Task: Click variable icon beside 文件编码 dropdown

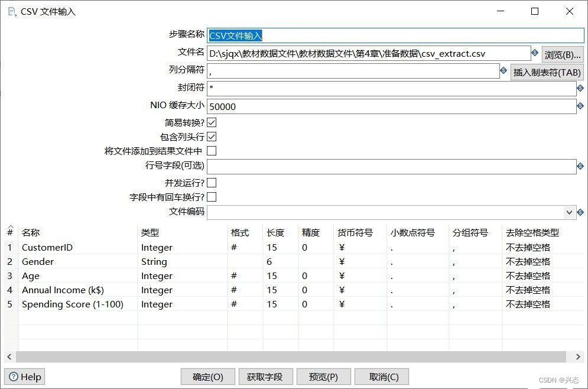Action: pos(580,212)
